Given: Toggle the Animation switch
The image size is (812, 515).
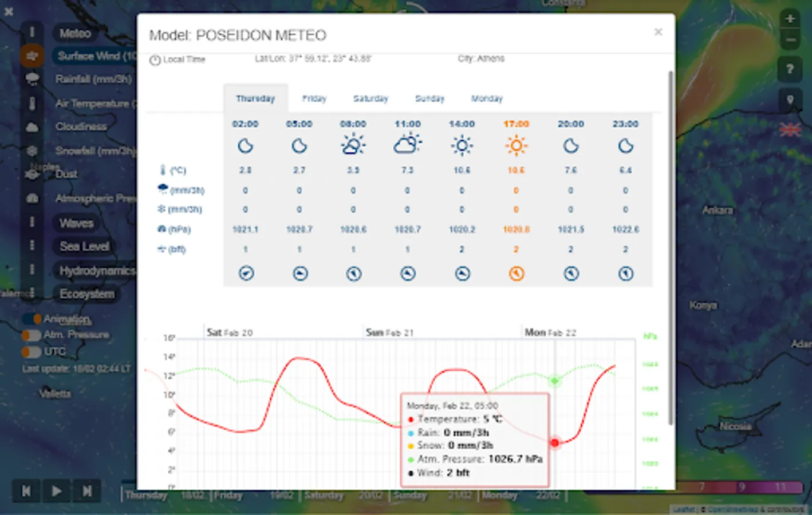Looking at the screenshot, I should click(31, 319).
